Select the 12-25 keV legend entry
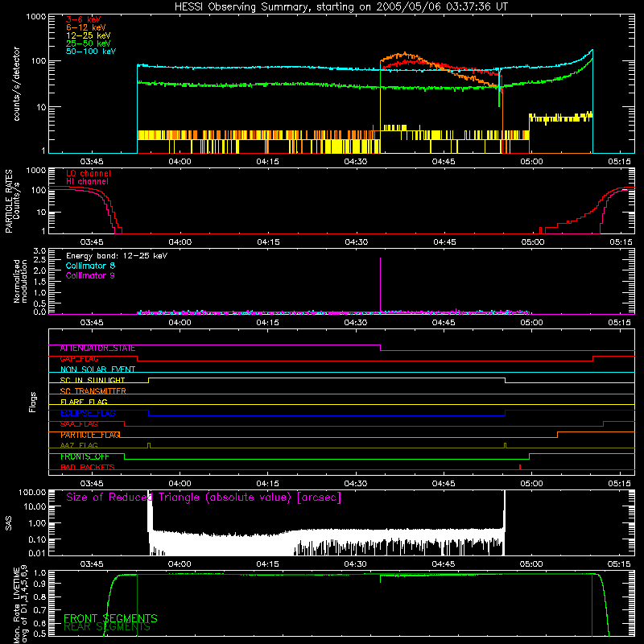The width and height of the screenshot is (644, 644). point(88,35)
